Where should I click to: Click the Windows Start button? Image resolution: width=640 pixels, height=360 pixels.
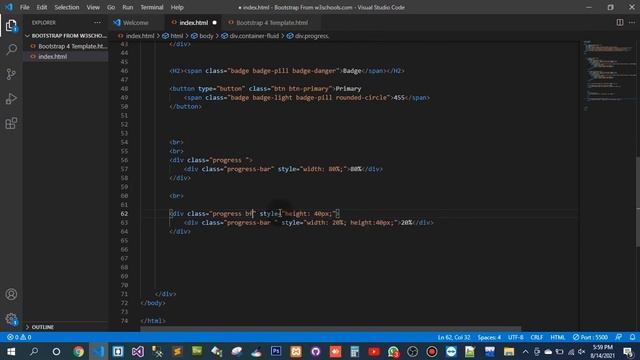pyautogui.click(x=11, y=351)
